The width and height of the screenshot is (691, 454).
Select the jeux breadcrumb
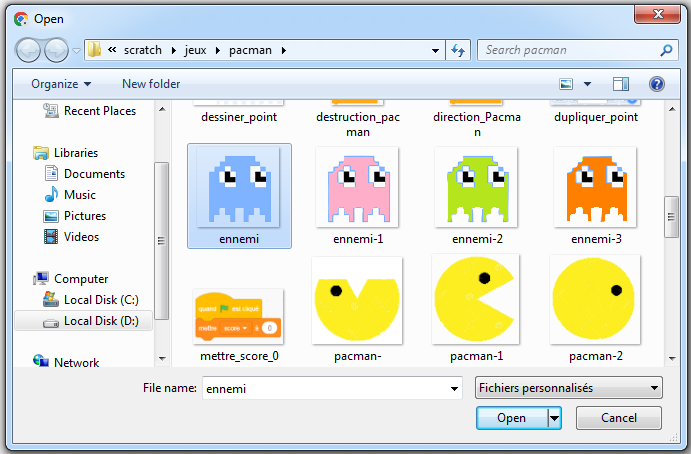click(195, 50)
